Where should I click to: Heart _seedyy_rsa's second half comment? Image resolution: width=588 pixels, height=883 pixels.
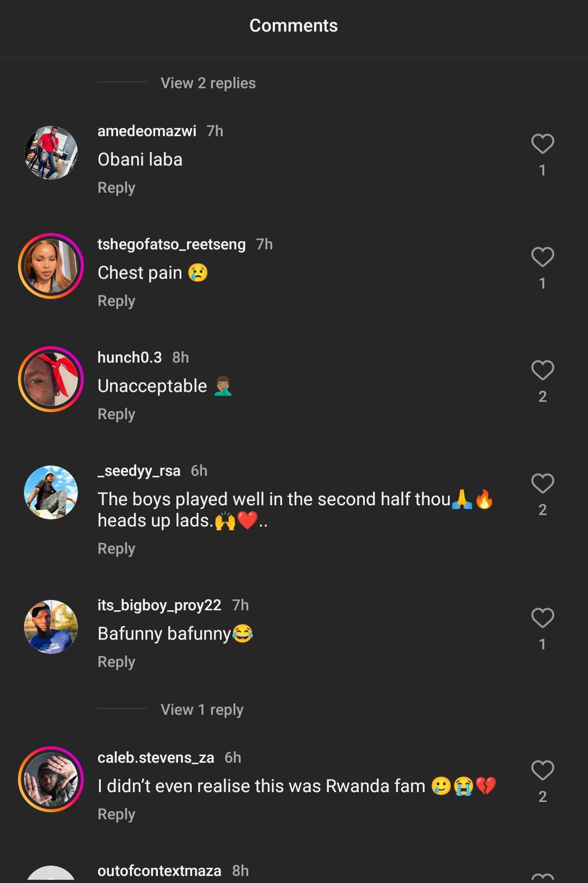[542, 484]
